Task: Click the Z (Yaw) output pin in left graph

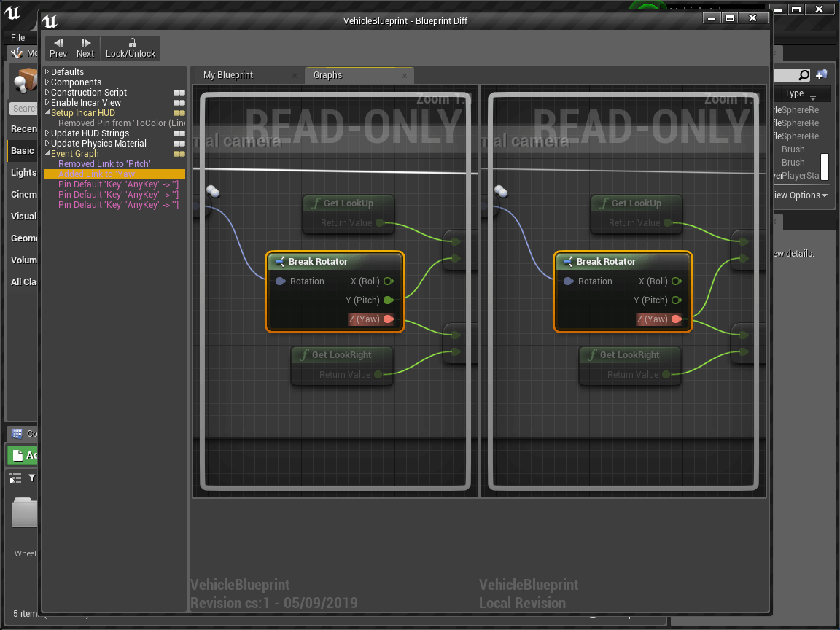Action: click(x=388, y=319)
